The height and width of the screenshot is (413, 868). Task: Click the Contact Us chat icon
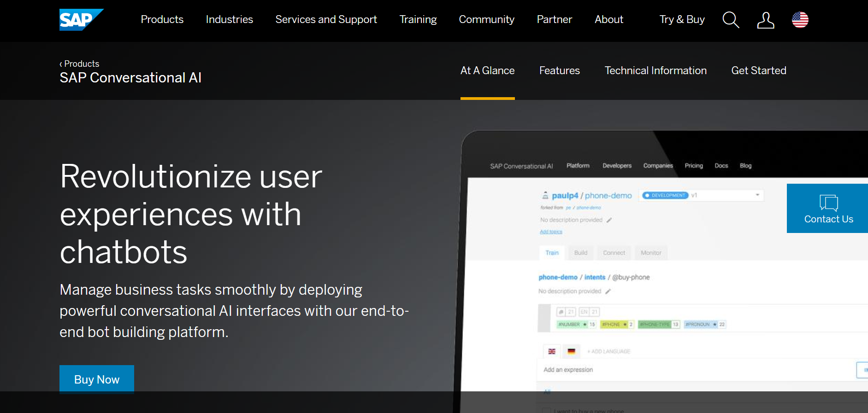coord(828,203)
